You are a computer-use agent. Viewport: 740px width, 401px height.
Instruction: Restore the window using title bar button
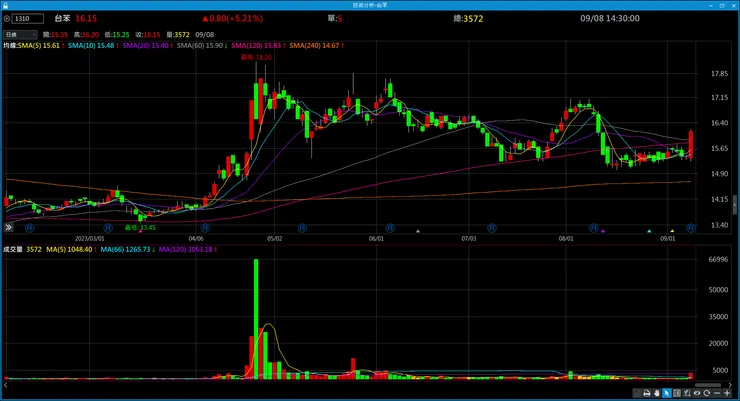(722, 5)
